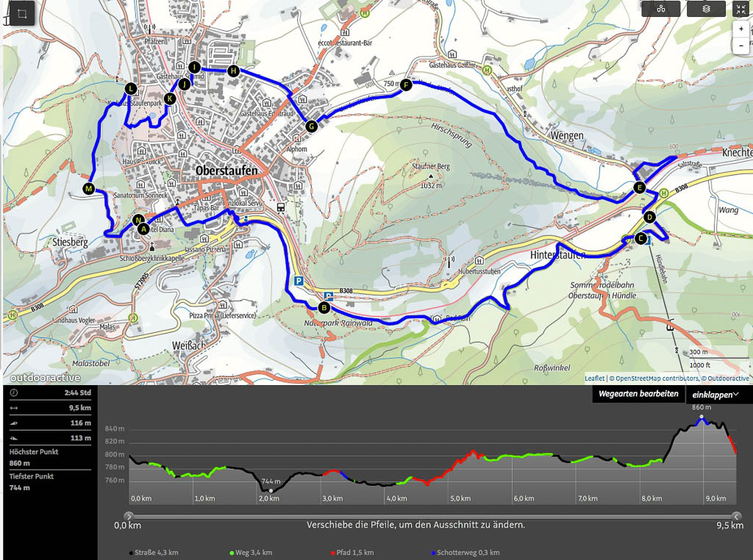753x560 pixels.
Task: Zoom out of the map
Action: pos(741,45)
